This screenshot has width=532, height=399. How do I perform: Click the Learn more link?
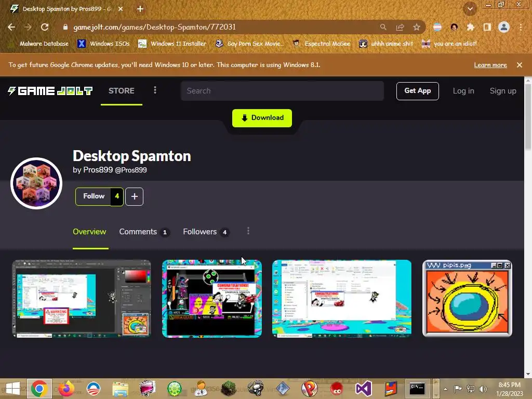click(490, 65)
